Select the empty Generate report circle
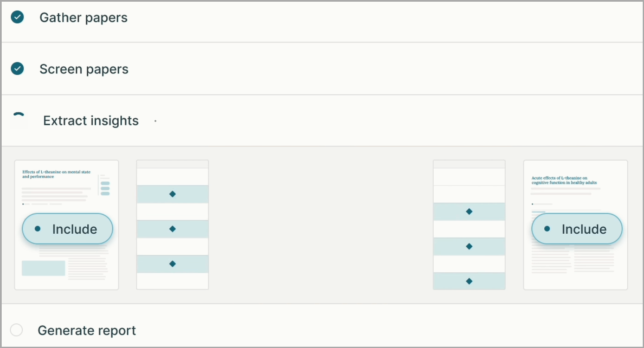Screen dimensions: 644x348 click(16, 330)
